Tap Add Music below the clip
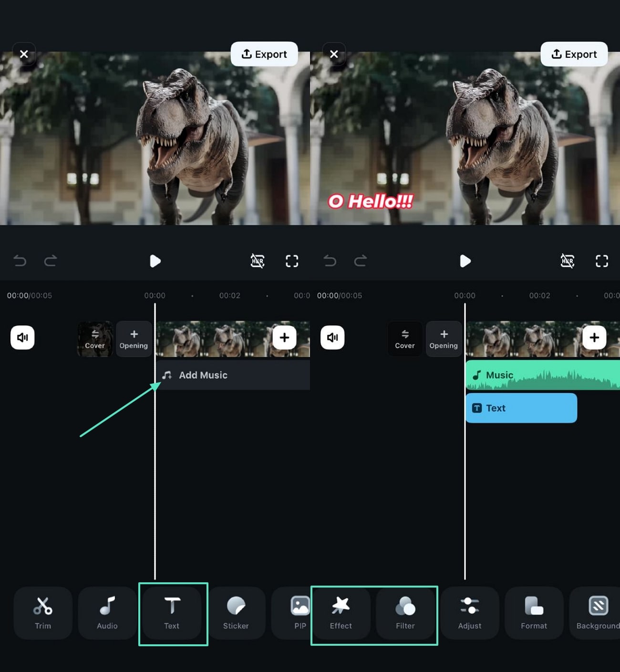620x672 pixels. click(203, 375)
